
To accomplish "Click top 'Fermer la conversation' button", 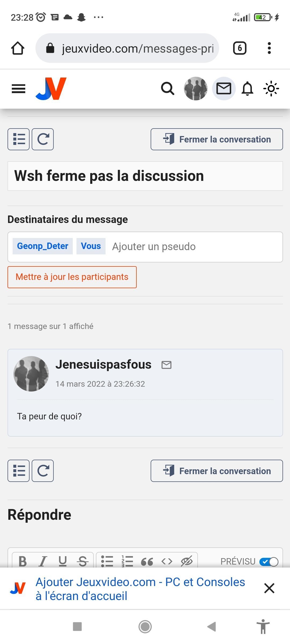I will (x=216, y=139).
